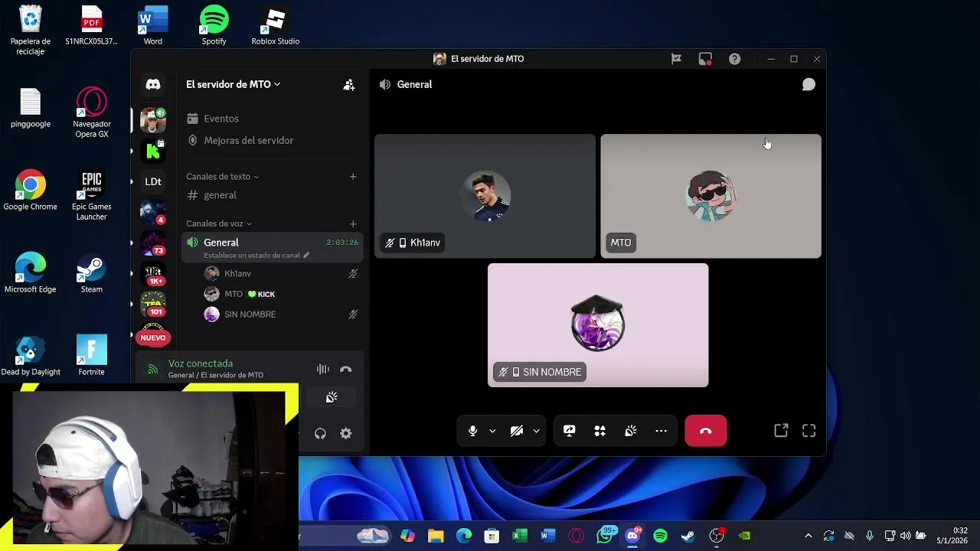Click the NUEVO unread indicator
980x551 pixels.
153,337
